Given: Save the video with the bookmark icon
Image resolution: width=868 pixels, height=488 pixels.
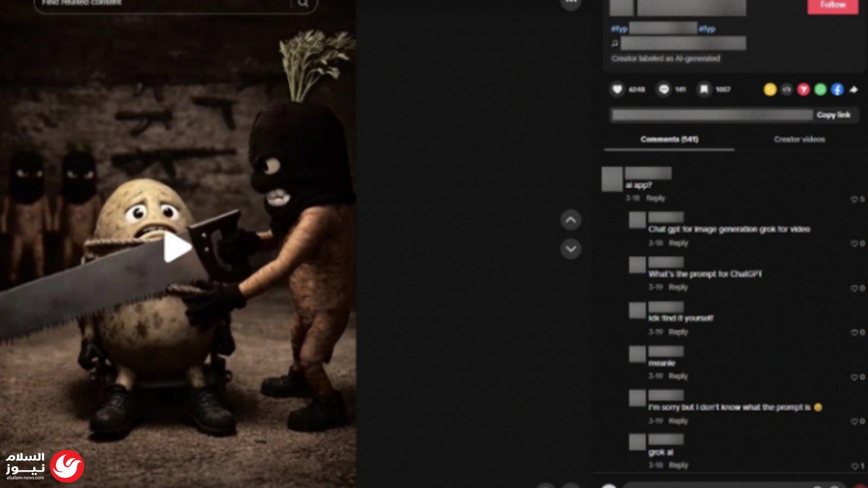Looking at the screenshot, I should point(704,89).
